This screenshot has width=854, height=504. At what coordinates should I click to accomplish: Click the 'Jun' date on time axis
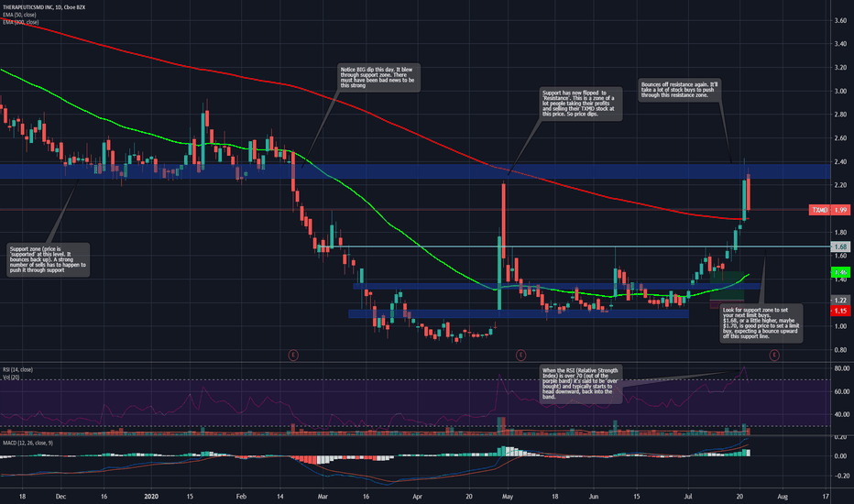click(594, 497)
